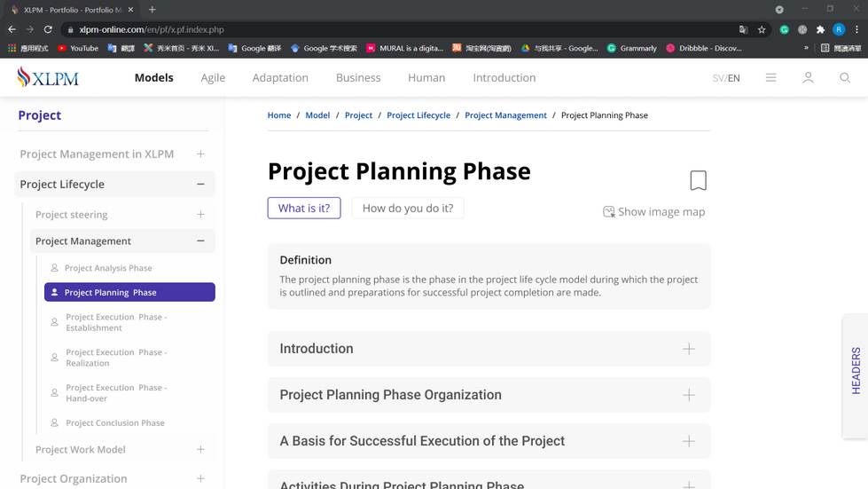Open the Grammarly bookmark
The height and width of the screenshot is (489, 868).
[x=631, y=48]
